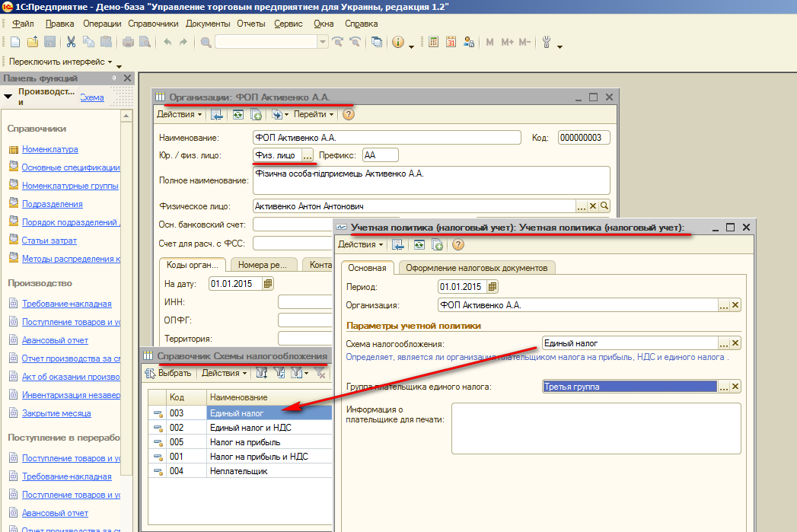Open the Перейти dropdown in Организации window

point(314,114)
